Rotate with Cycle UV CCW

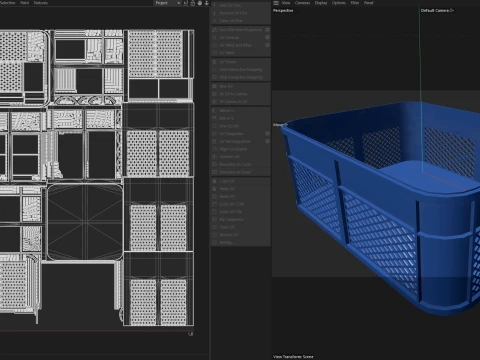240,204
